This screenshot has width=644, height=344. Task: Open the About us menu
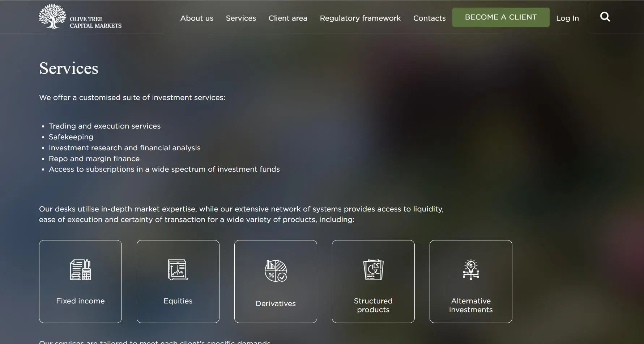click(x=197, y=18)
